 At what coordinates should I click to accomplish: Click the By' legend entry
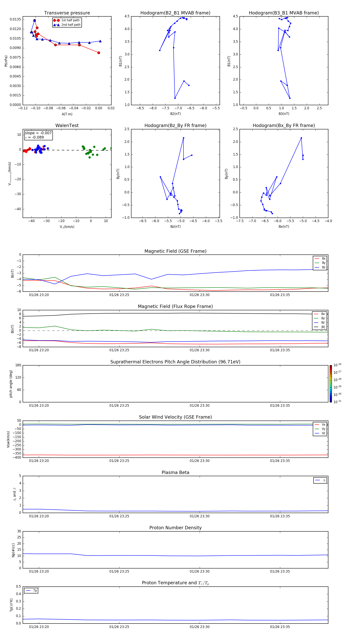(x=320, y=318)
